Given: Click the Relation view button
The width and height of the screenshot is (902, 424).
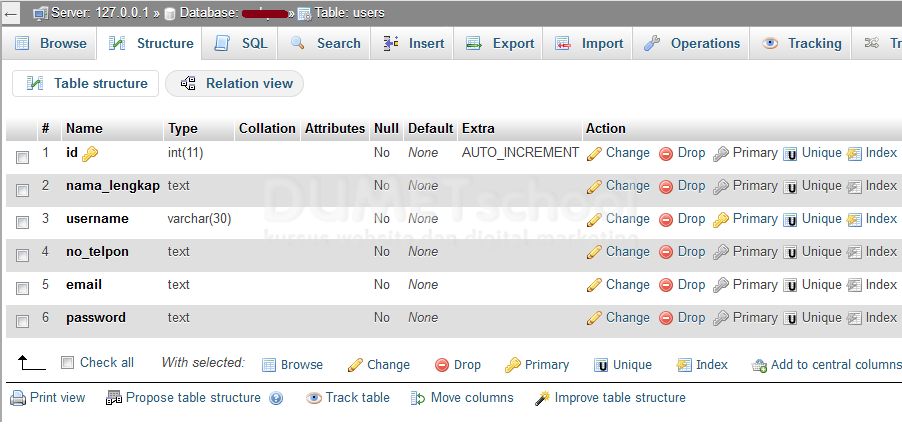Looking at the screenshot, I should pos(235,84).
